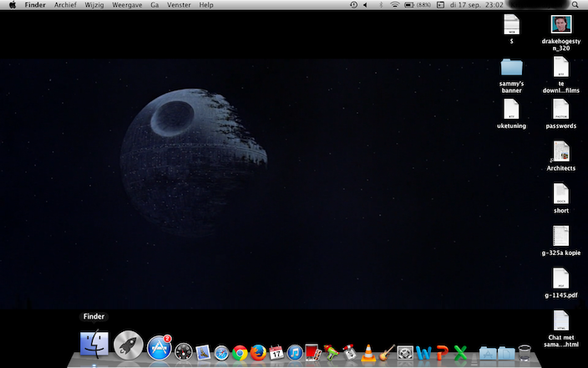
Task: Select the passwords file on desktop
Action: pyautogui.click(x=561, y=114)
